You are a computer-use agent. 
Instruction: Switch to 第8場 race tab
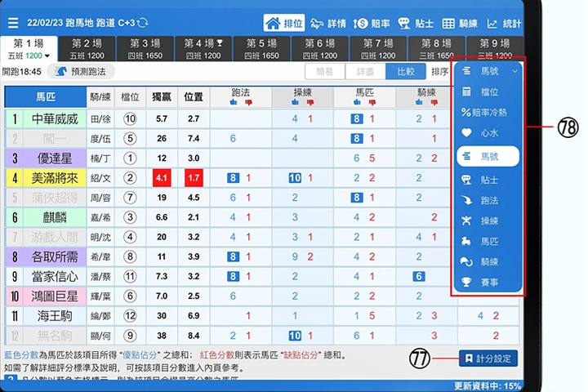coord(436,49)
